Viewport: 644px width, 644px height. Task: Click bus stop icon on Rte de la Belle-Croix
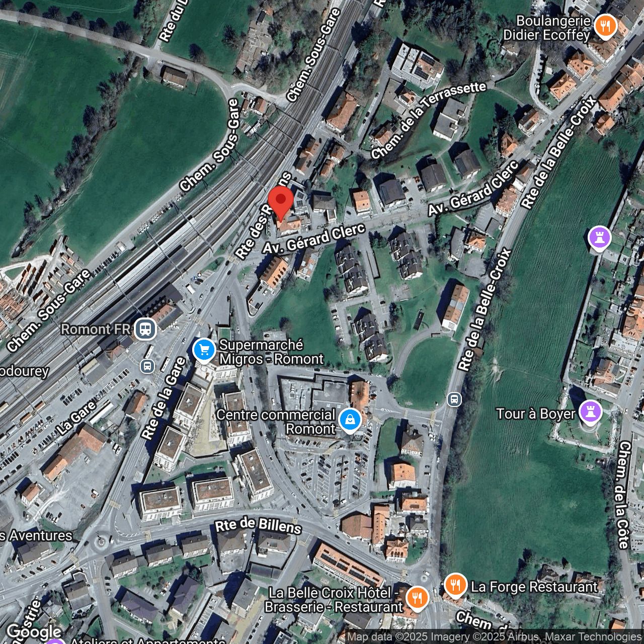click(x=454, y=399)
